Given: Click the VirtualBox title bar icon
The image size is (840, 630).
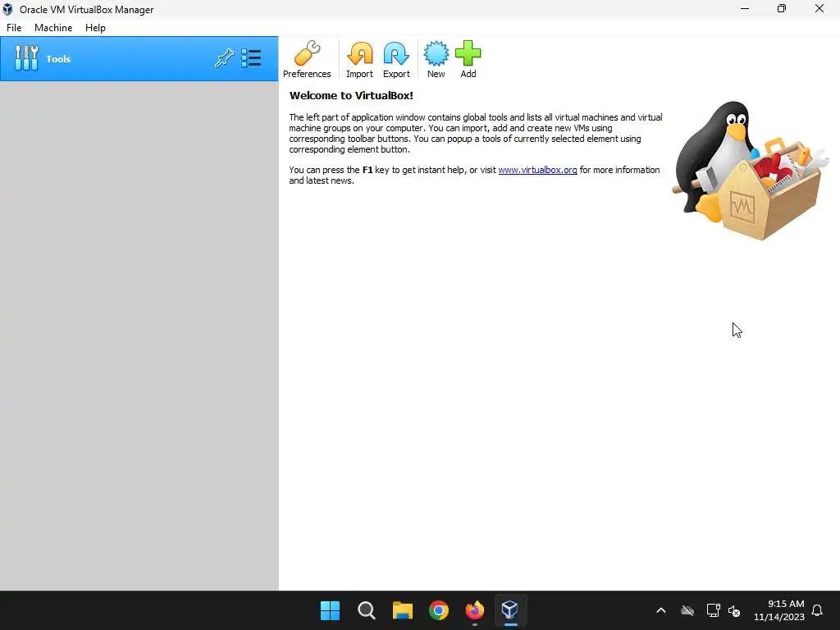Looking at the screenshot, I should [7, 9].
